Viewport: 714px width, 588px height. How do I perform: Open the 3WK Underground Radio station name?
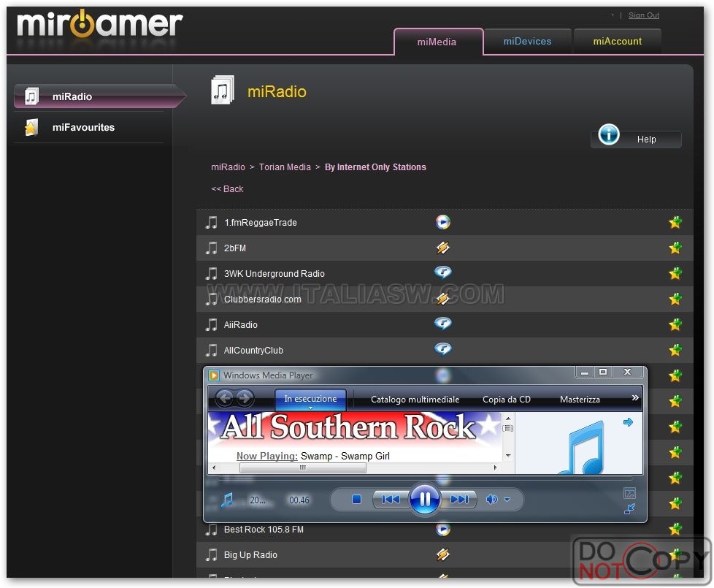click(274, 274)
